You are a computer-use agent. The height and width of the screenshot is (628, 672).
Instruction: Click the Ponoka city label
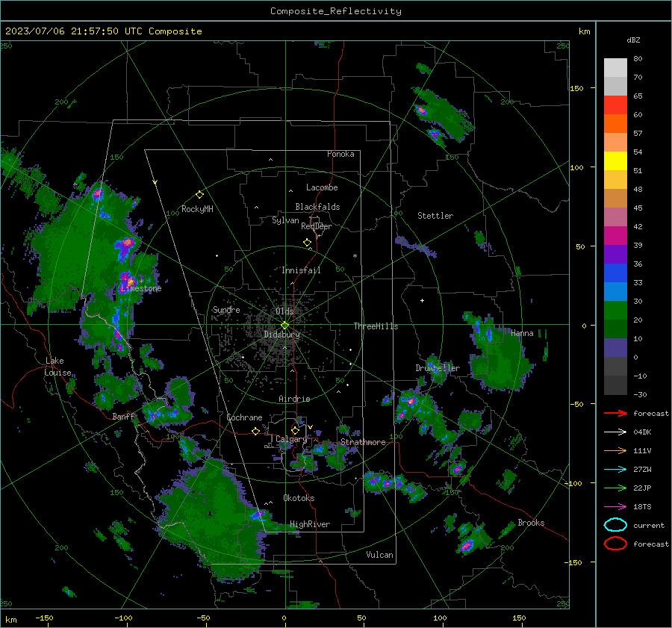(x=340, y=154)
